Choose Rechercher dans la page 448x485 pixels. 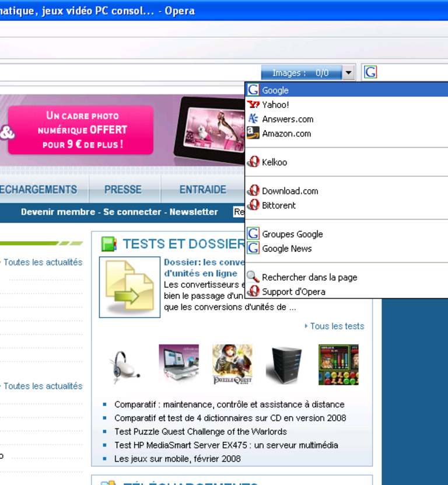(x=347, y=277)
